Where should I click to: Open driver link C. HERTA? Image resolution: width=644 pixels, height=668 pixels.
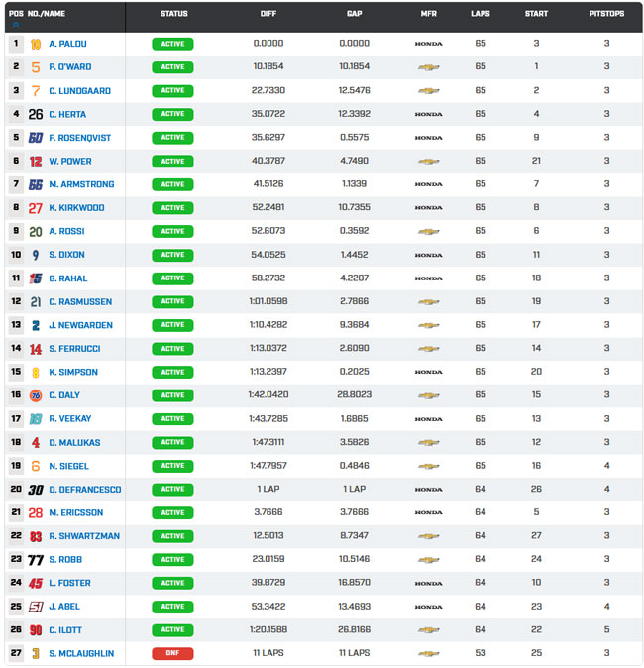67,114
